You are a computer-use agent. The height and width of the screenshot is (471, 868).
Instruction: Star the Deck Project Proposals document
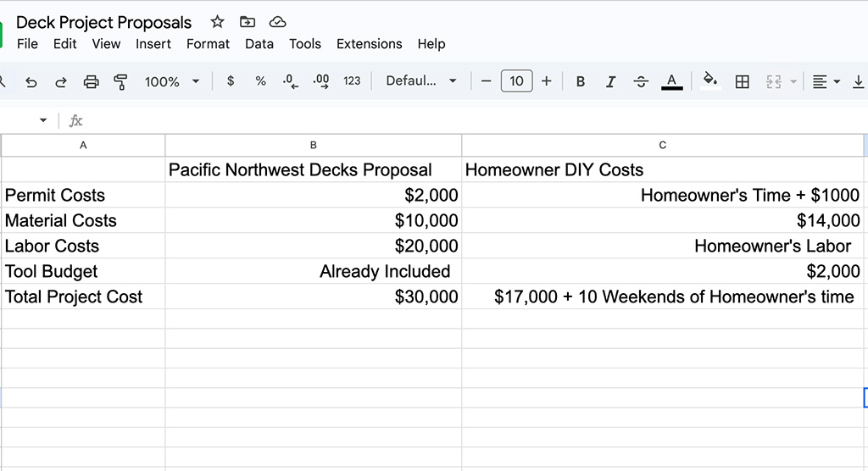217,22
